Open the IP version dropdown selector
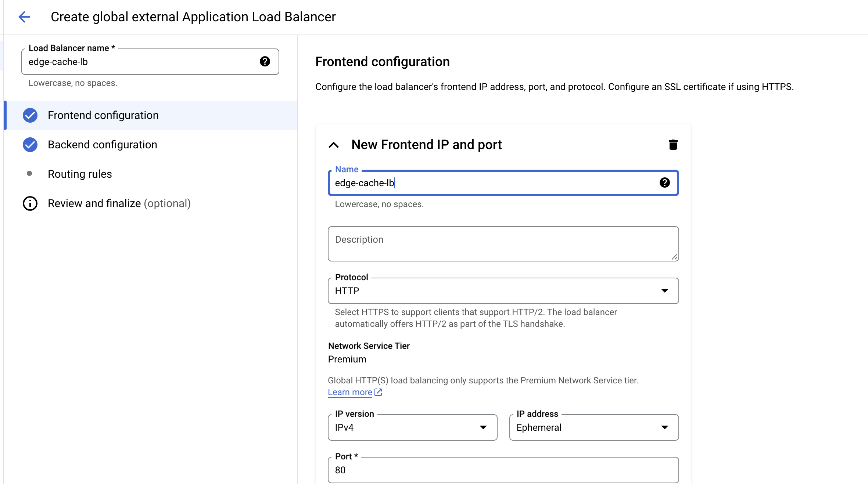868x484 pixels. click(413, 427)
